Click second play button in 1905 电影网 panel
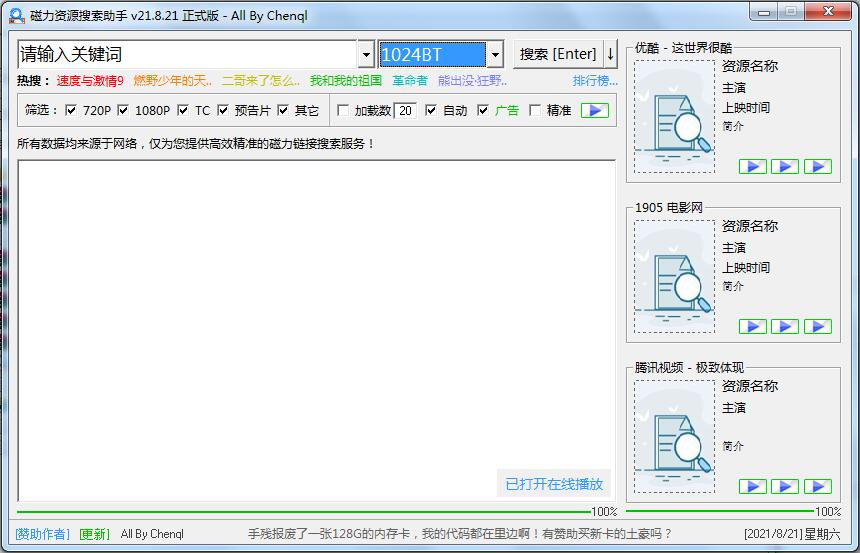 785,326
